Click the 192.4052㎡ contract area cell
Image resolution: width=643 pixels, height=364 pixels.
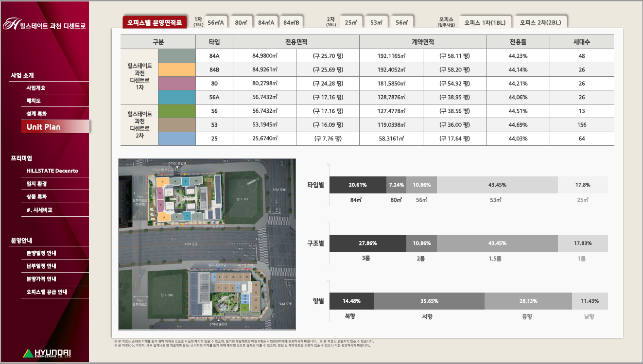pos(391,69)
